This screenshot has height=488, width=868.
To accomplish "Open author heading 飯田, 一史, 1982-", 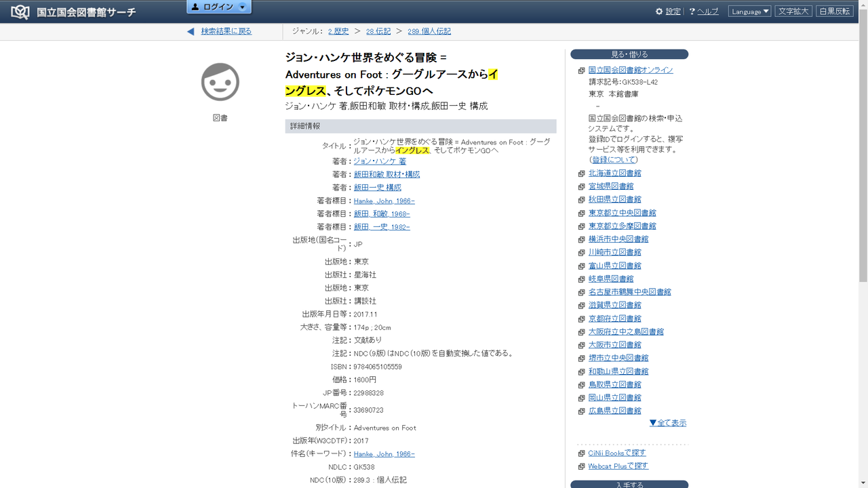I will coord(382,227).
